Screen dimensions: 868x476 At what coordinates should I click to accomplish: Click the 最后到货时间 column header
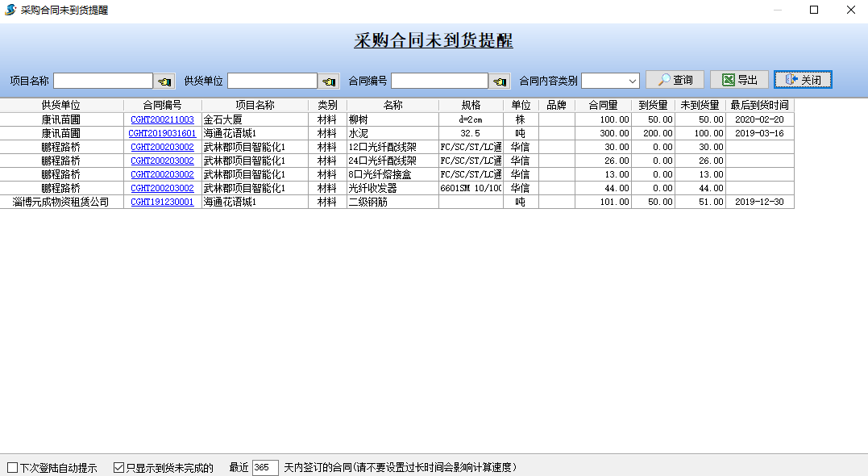(759, 105)
